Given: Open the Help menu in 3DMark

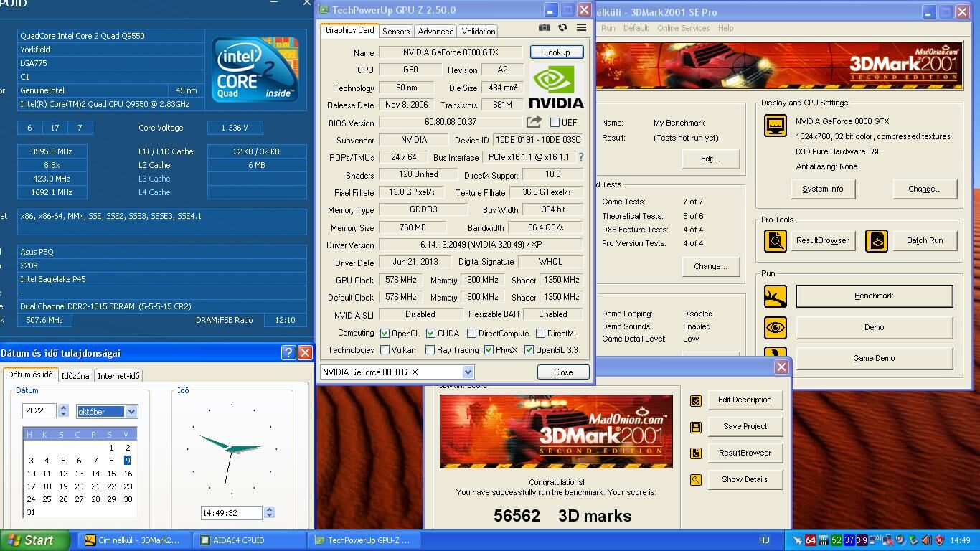Looking at the screenshot, I should pyautogui.click(x=725, y=28).
